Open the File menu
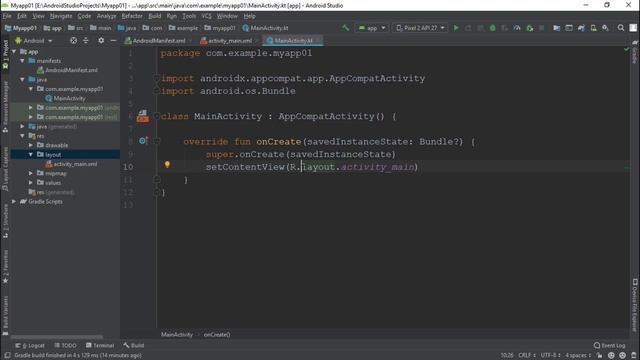This screenshot has width=640, height=360. click(7, 16)
